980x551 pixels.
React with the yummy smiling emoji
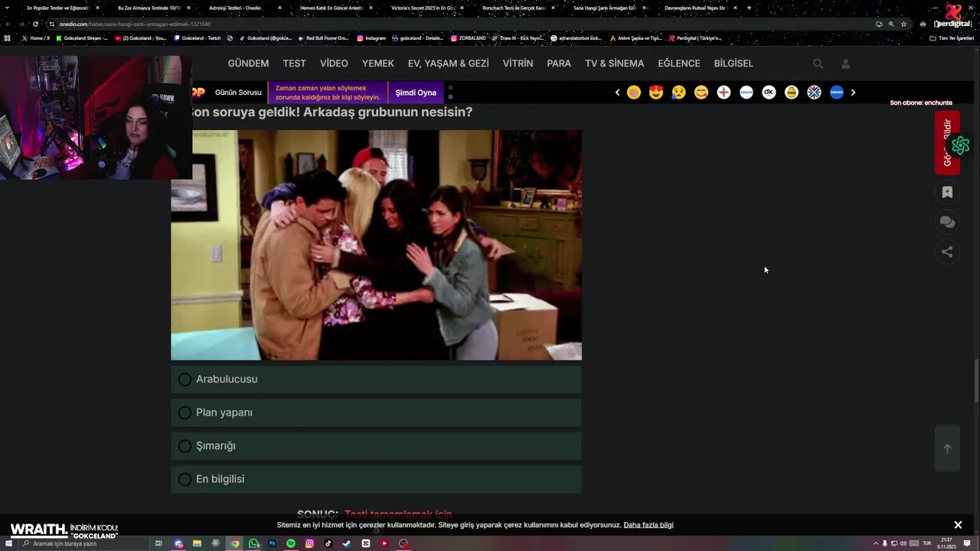click(701, 93)
